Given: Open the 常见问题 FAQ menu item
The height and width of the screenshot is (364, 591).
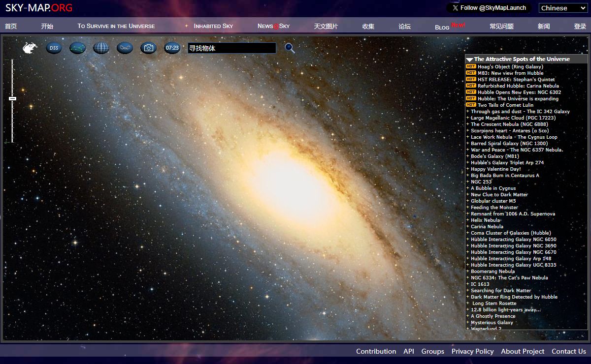Looking at the screenshot, I should 501,26.
